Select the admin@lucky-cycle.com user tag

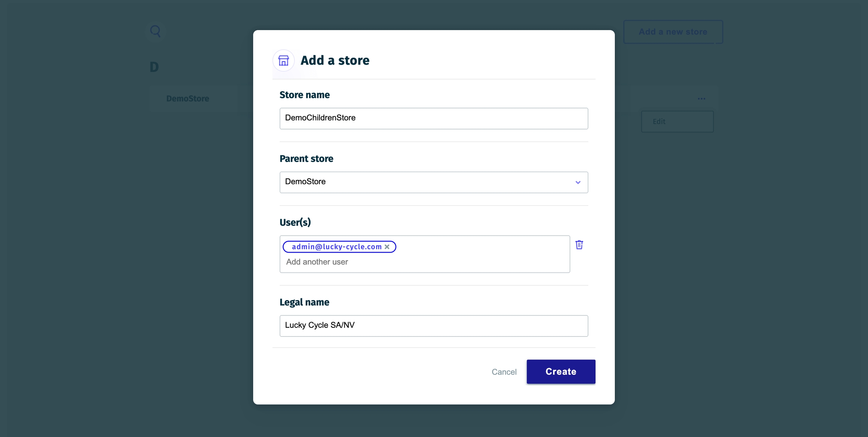tap(336, 247)
